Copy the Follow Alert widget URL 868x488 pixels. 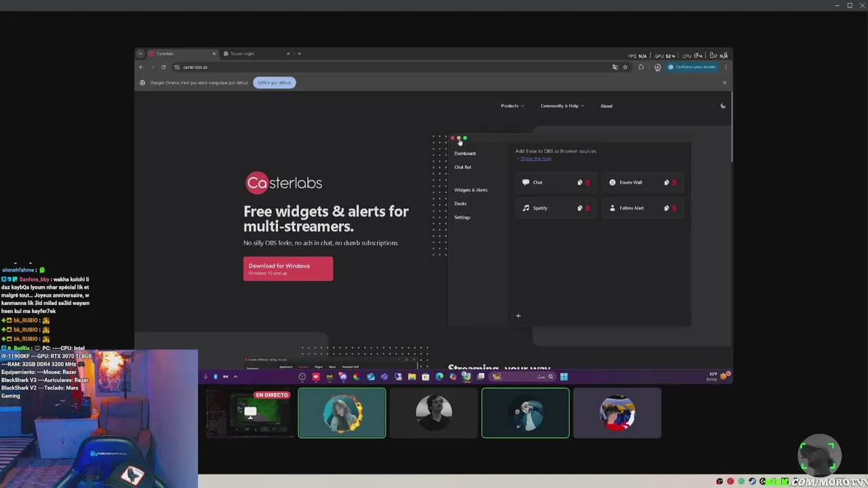pyautogui.click(x=667, y=208)
